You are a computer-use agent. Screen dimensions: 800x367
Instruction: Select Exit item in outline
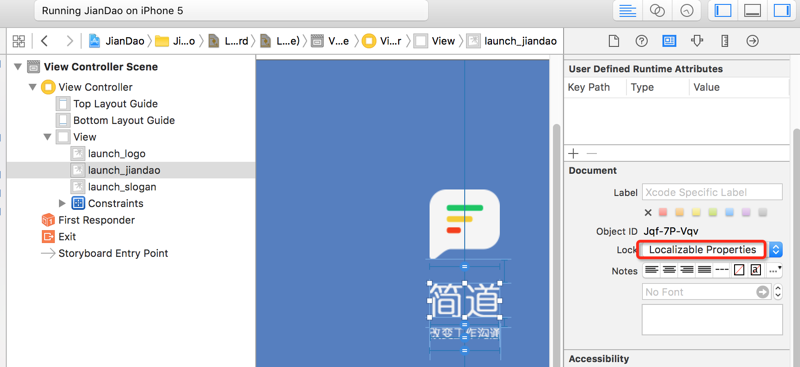[67, 237]
